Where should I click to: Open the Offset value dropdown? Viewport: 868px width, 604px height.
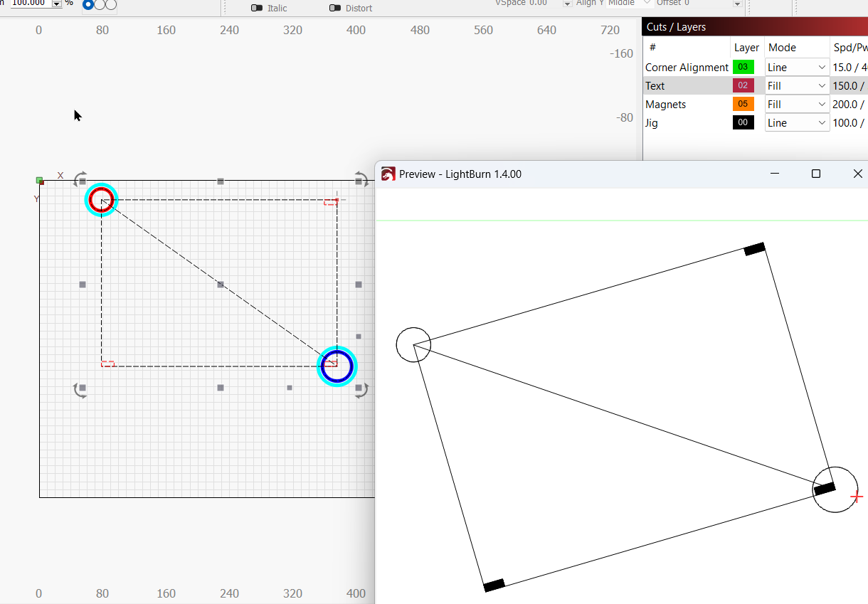pyautogui.click(x=738, y=3)
